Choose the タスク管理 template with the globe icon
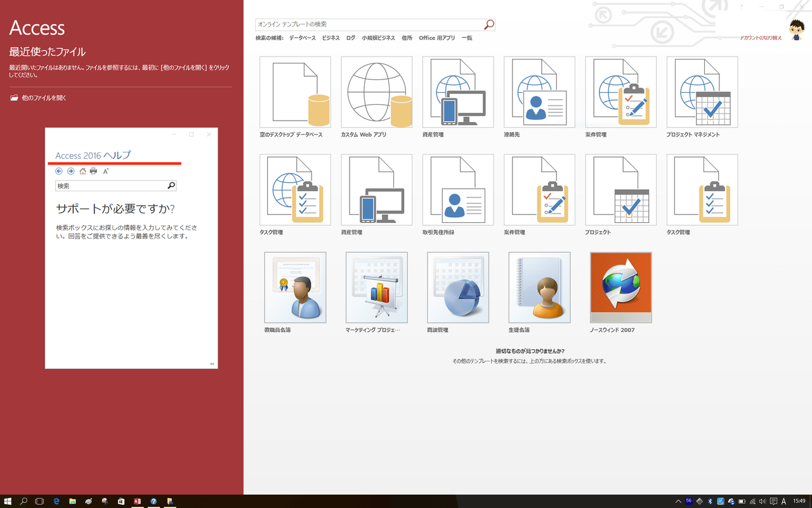 tap(295, 195)
